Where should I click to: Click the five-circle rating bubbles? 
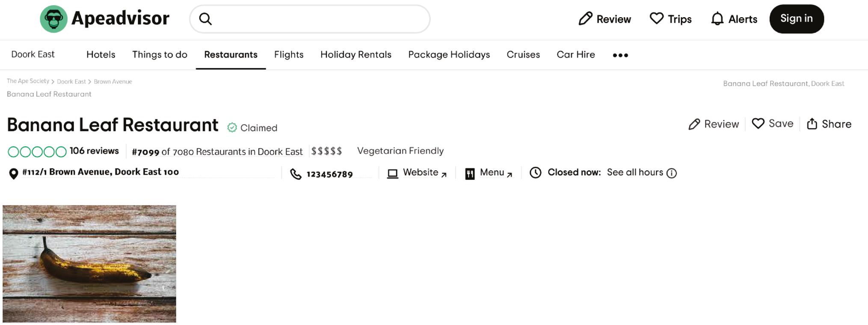click(37, 152)
